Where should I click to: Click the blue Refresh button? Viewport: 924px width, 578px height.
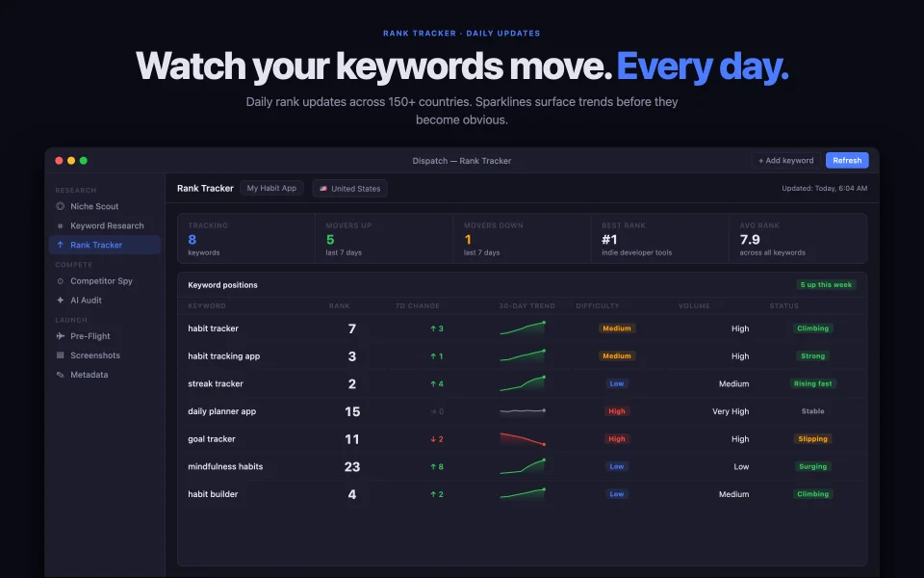click(847, 161)
